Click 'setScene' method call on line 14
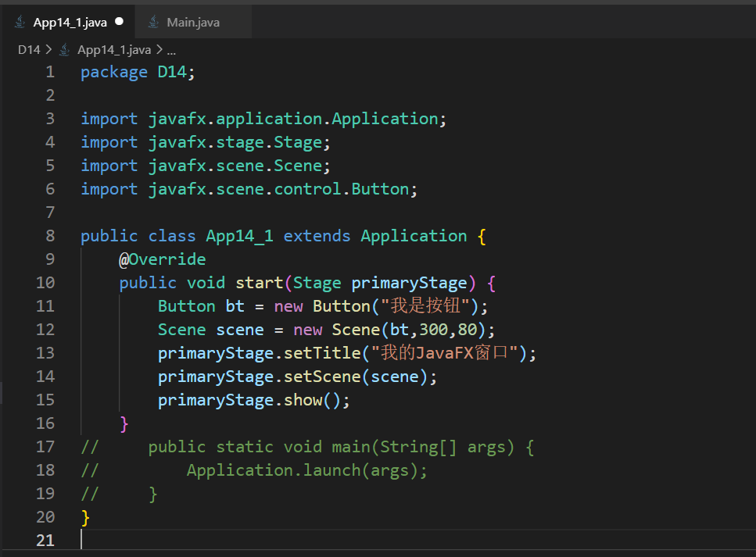756x557 pixels. (322, 377)
